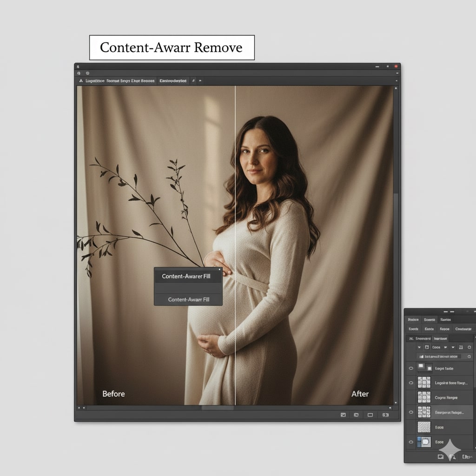The width and height of the screenshot is (476, 476).
Task: Toggle the eye icon of the bottom Eobe layer
Action: click(x=410, y=442)
